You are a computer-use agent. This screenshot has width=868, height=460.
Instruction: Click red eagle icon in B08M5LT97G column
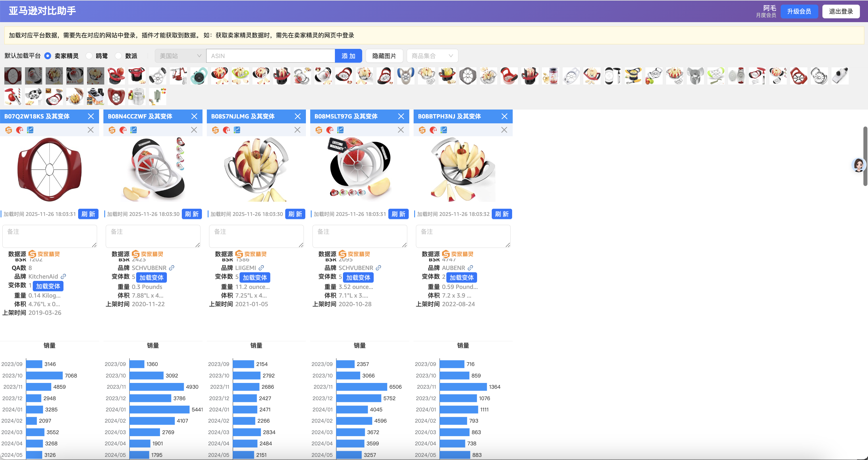[x=329, y=130]
